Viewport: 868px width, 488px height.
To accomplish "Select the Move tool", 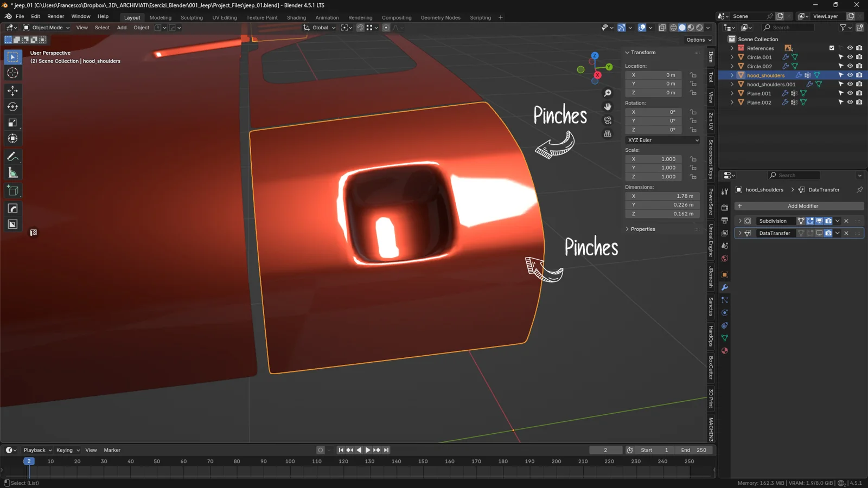I will (12, 91).
